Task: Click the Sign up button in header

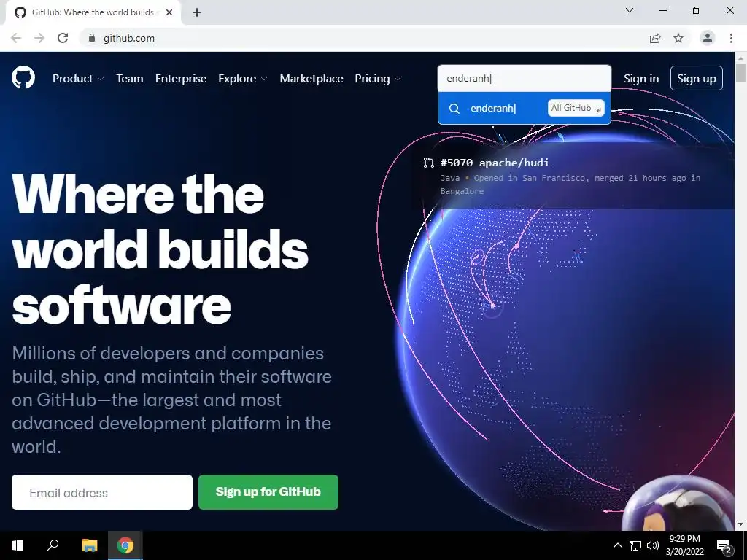Action: tap(697, 78)
